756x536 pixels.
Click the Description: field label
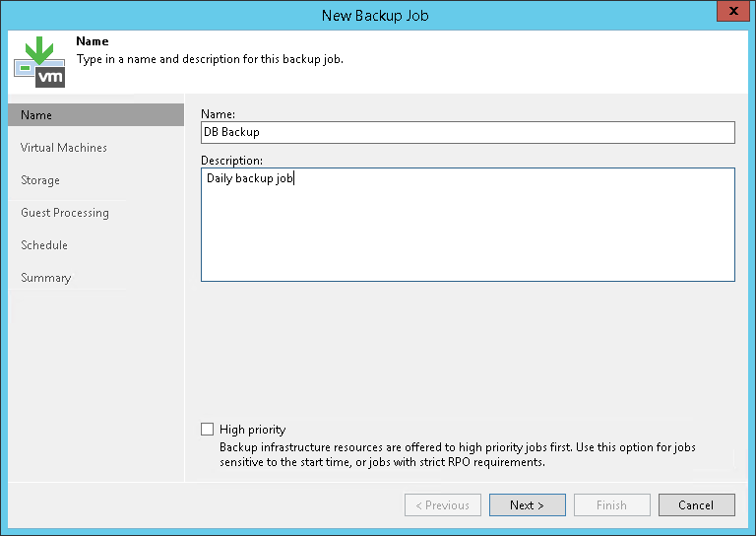tap(232, 160)
